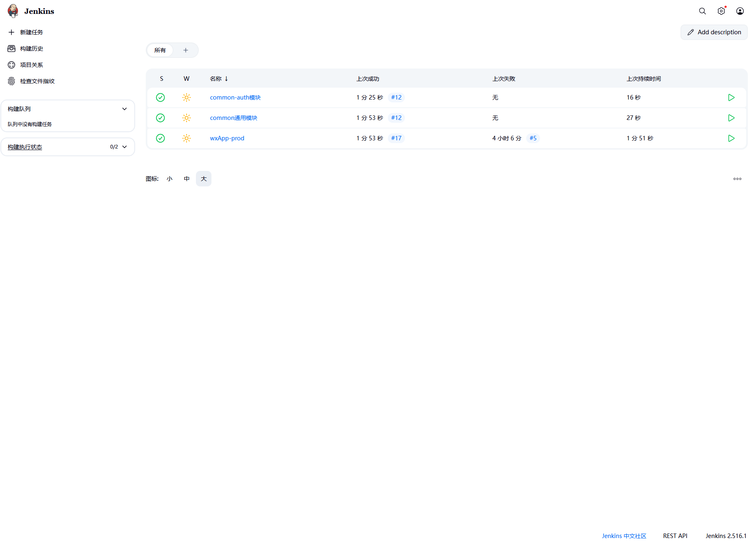Open failed build #5 of wxApp-prod
This screenshot has width=756, height=547.
[533, 138]
